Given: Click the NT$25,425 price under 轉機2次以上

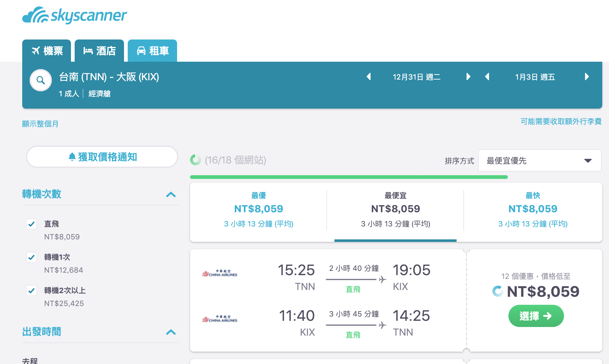Looking at the screenshot, I should pos(64,304).
